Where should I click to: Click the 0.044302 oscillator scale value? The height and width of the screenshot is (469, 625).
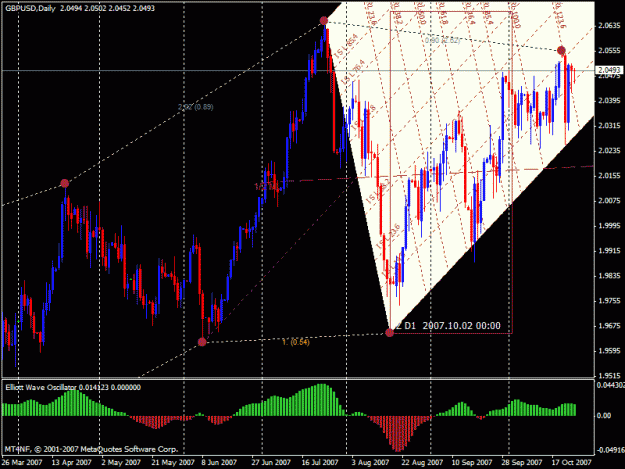click(610, 385)
